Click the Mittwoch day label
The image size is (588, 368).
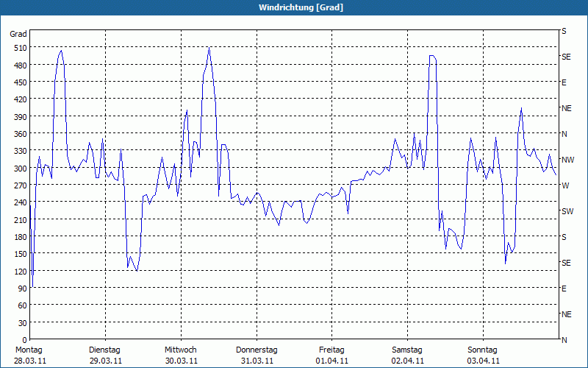pyautogui.click(x=181, y=350)
